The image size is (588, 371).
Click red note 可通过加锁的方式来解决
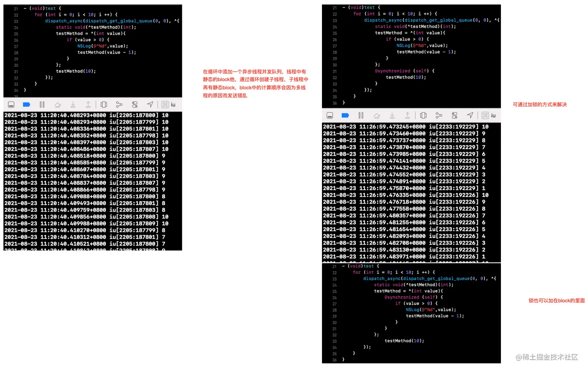click(x=540, y=105)
